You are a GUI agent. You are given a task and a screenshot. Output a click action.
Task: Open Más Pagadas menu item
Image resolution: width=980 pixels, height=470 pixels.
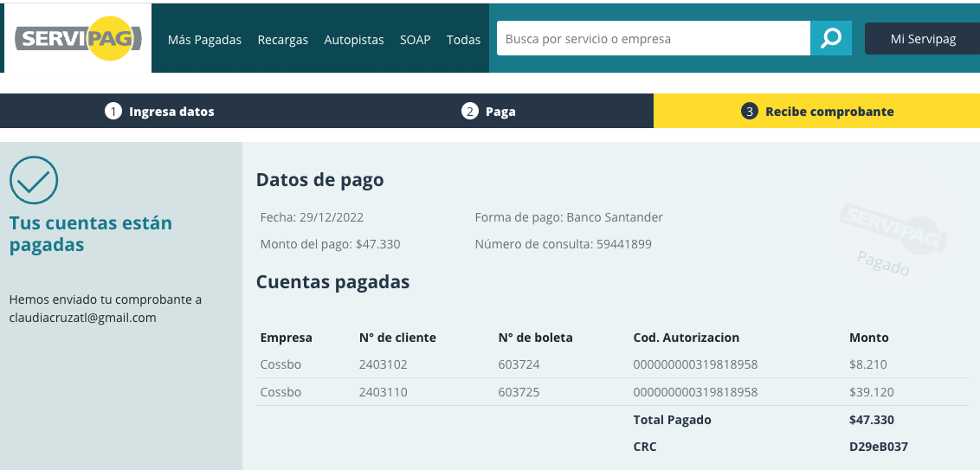click(204, 39)
